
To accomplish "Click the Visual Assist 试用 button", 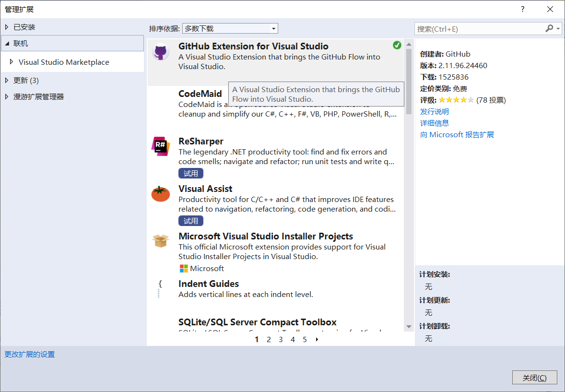I will (190, 221).
